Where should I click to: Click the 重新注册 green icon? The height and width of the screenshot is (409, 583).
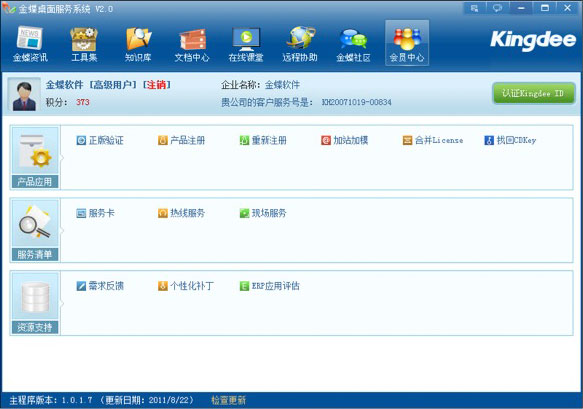pyautogui.click(x=244, y=140)
